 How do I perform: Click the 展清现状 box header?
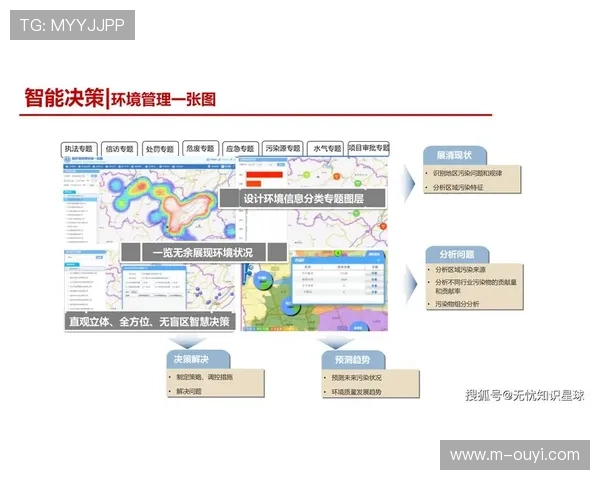tap(455, 155)
